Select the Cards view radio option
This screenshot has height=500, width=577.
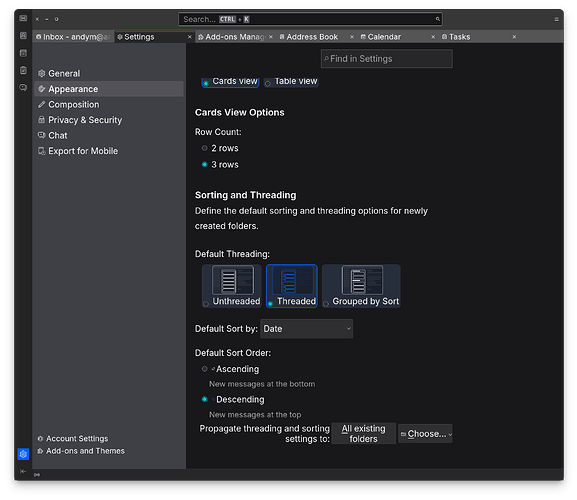(206, 84)
